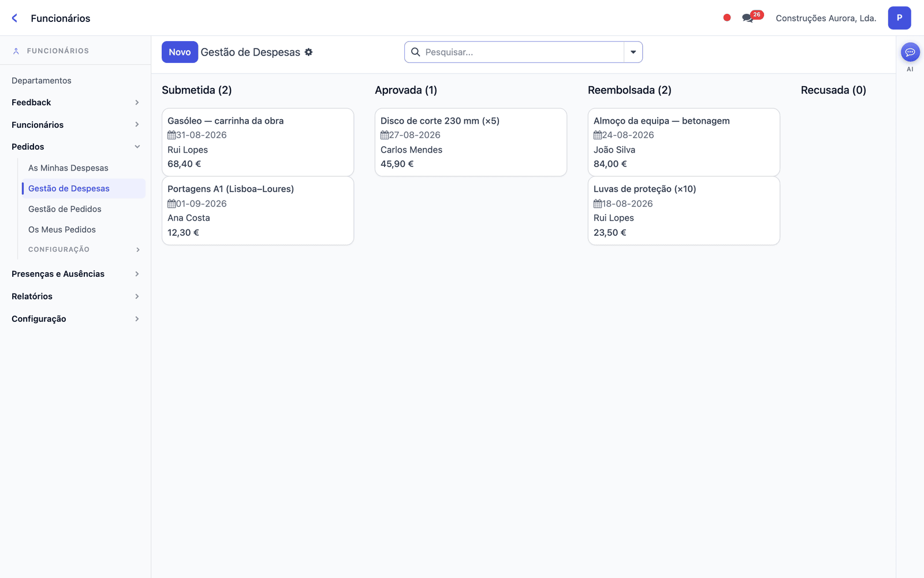The width and height of the screenshot is (924, 578).
Task: Click the Funcionários person icon in sidebar
Action: click(x=16, y=51)
